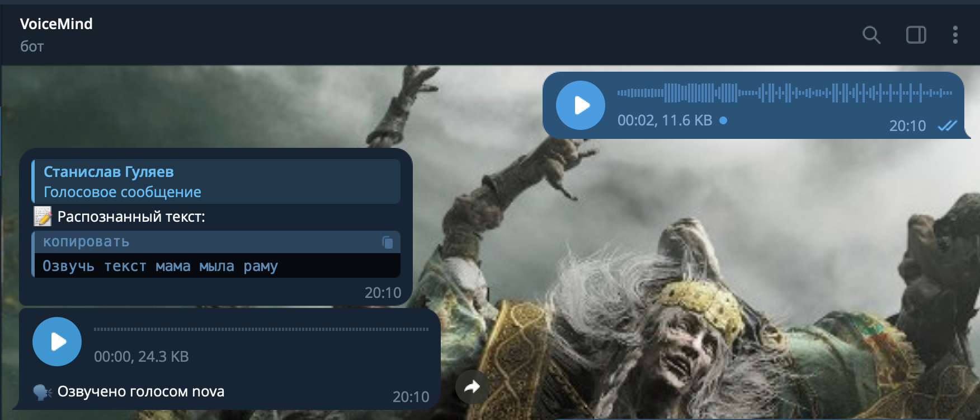Viewport: 980px width, 420px height.
Task: Play the 24.3 KB nova voice message
Action: click(x=57, y=342)
